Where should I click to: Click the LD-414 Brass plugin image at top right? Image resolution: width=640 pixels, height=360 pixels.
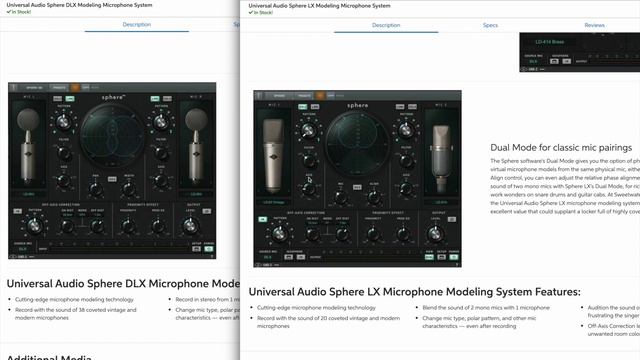tap(580, 52)
